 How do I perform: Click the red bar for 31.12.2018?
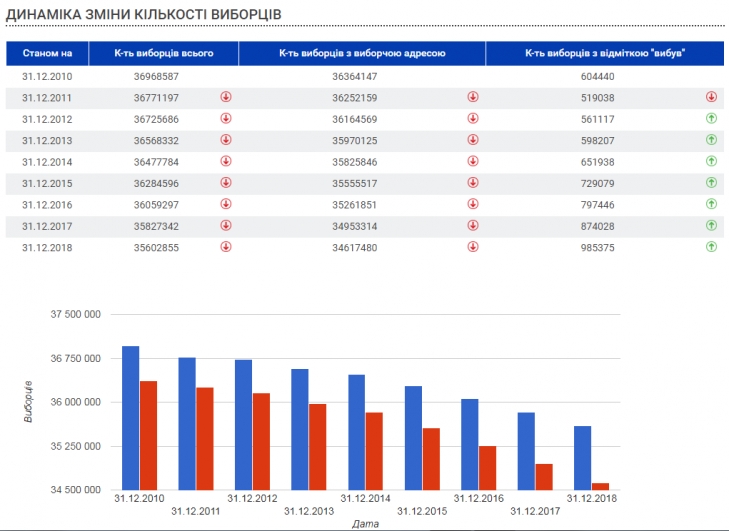pos(600,486)
